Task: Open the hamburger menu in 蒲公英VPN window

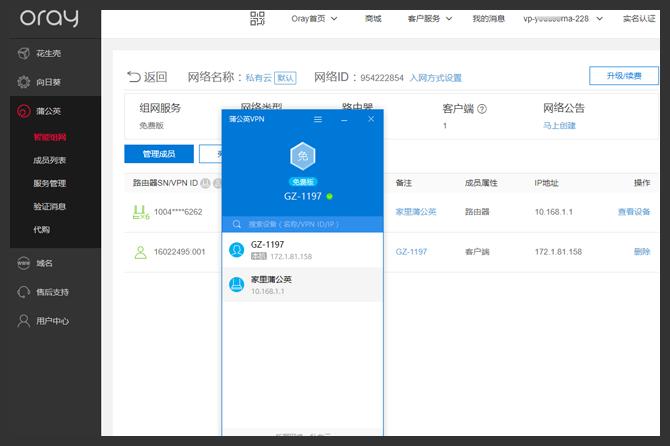Action: click(x=318, y=119)
